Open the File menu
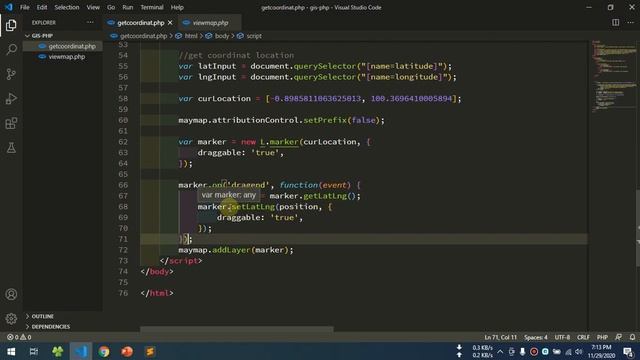 coord(24,7)
